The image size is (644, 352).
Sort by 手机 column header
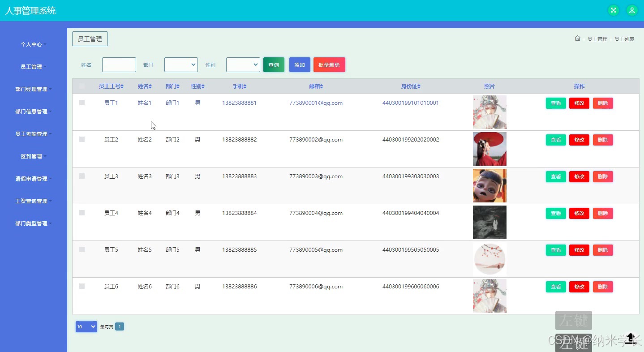click(240, 86)
